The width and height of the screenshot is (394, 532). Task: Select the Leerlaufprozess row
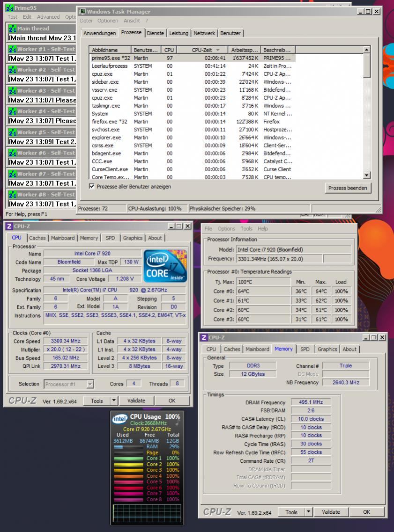192,66
